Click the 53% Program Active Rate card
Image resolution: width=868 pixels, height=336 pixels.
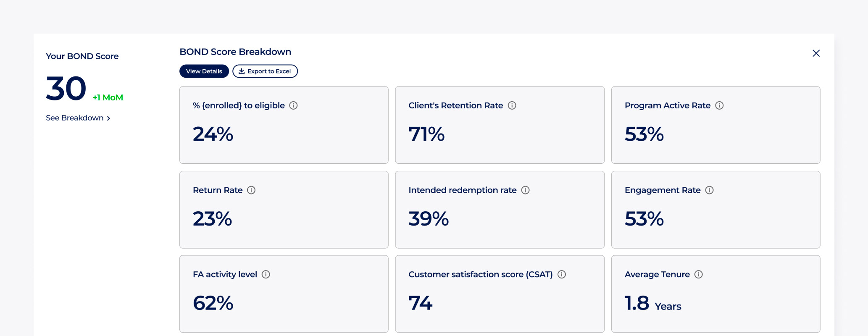715,125
